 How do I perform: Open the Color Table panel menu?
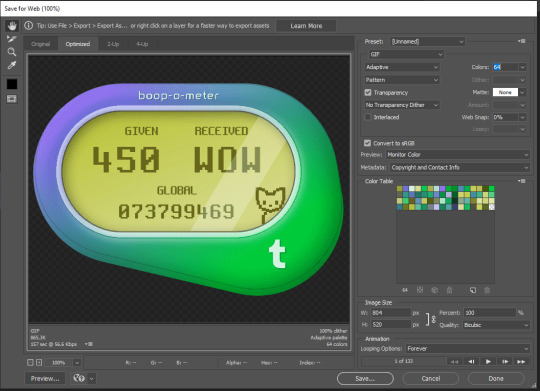(x=522, y=181)
